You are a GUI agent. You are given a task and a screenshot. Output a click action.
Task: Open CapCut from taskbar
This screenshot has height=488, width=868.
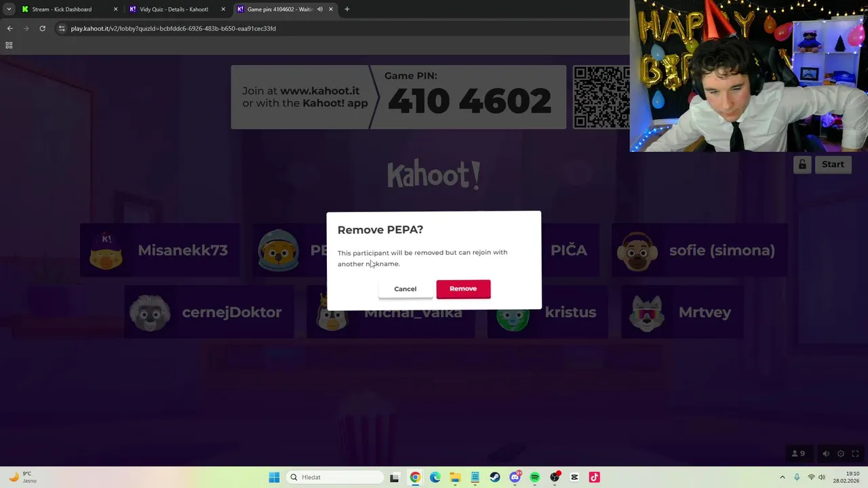(x=574, y=477)
